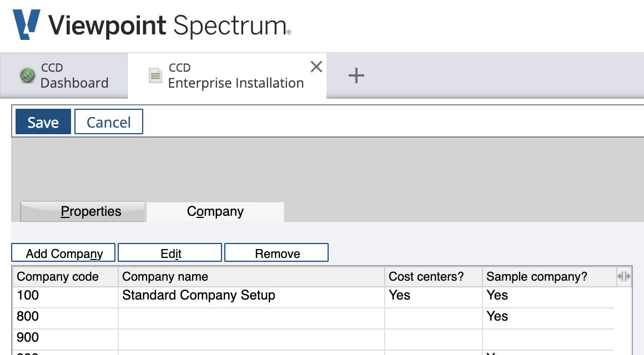Image resolution: width=644 pixels, height=355 pixels.
Task: Remove the selected company
Action: pos(276,253)
